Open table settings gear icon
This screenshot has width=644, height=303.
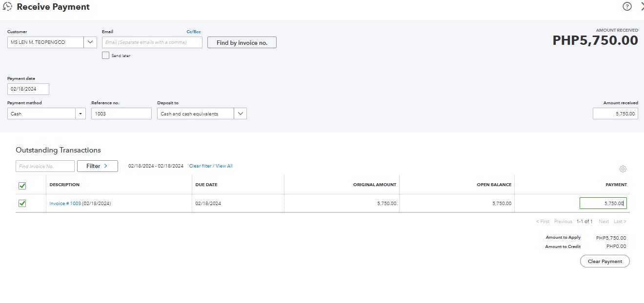[x=623, y=169]
